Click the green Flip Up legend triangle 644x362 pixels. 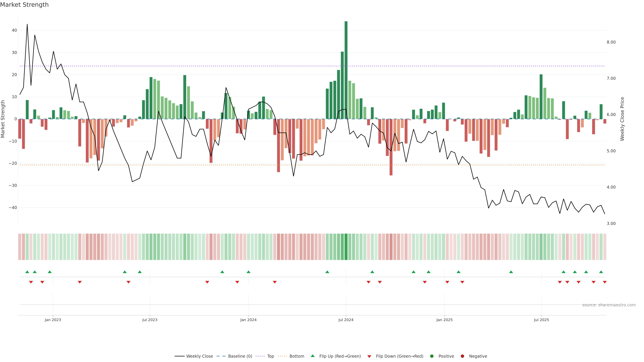312,356
